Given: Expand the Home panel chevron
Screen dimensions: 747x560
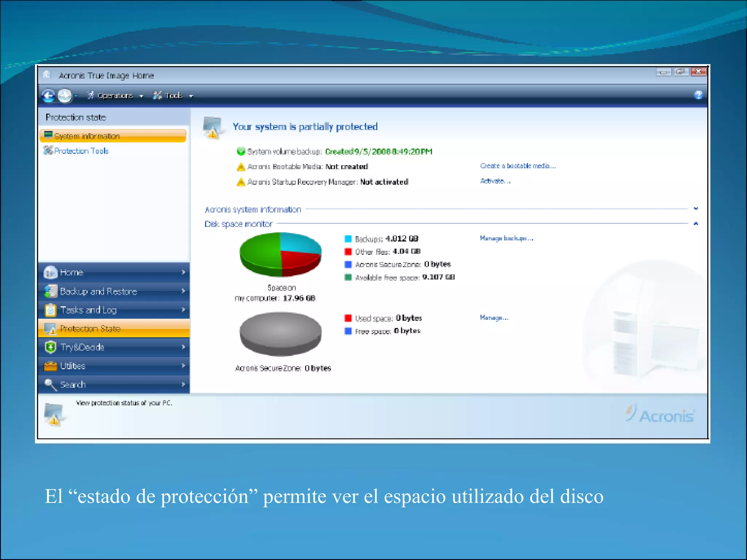Looking at the screenshot, I should [183, 272].
